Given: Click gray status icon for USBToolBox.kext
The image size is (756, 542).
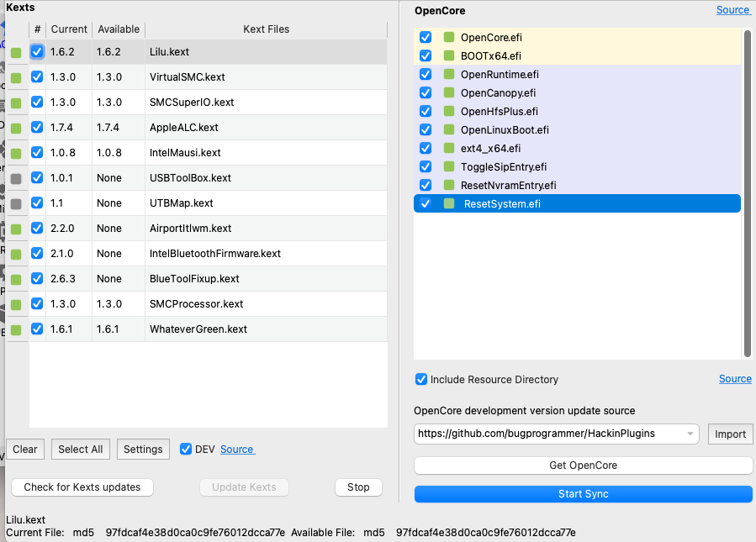Looking at the screenshot, I should pyautogui.click(x=16, y=179).
